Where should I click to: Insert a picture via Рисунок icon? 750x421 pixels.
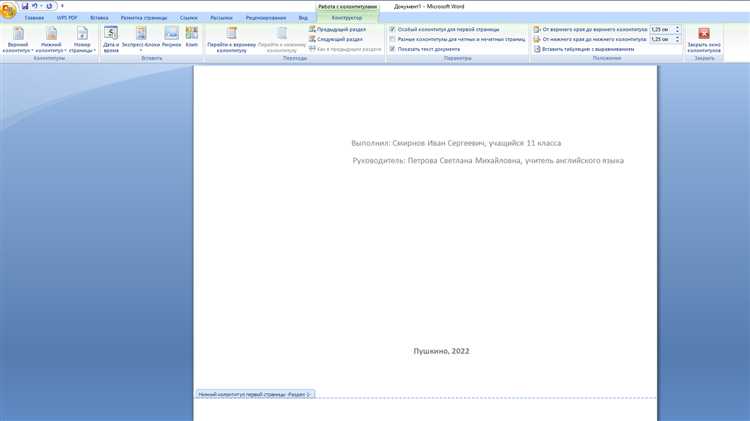171,37
